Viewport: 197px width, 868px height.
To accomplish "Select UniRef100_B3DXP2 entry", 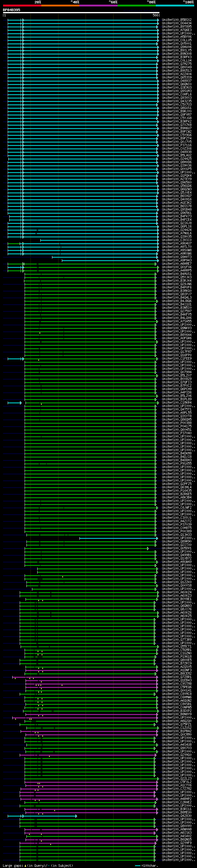I will click(177, 711).
